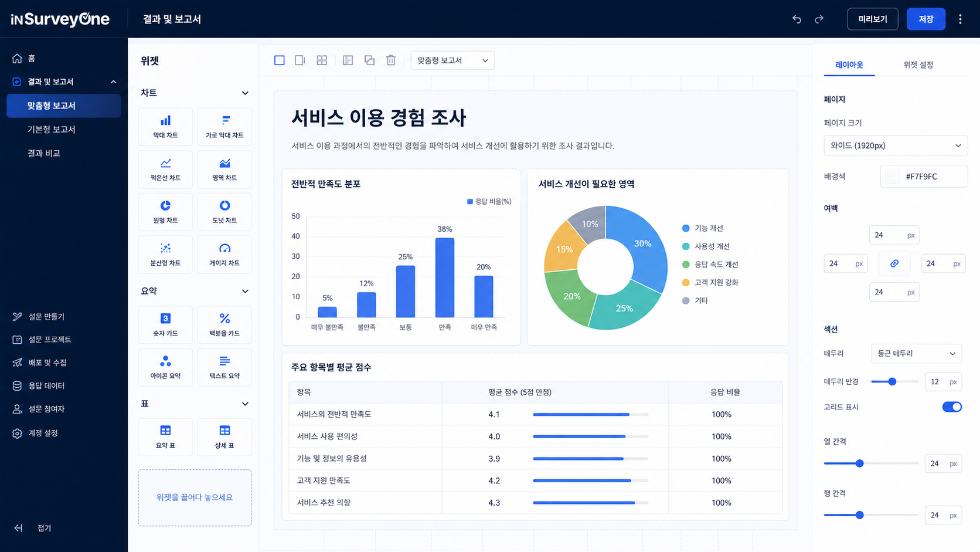Screen dimensions: 980x552
Task: Open the 맞춤형 보고서 dropdown
Action: 452,60
